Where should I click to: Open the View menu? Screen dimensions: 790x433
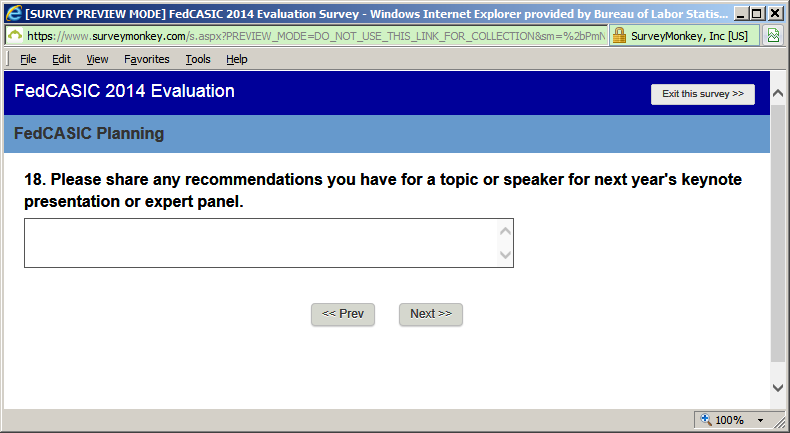[x=97, y=59]
